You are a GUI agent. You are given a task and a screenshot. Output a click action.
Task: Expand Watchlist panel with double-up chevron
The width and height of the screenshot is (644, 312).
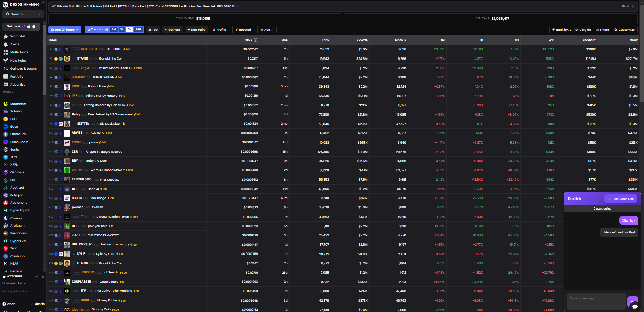[43, 277]
